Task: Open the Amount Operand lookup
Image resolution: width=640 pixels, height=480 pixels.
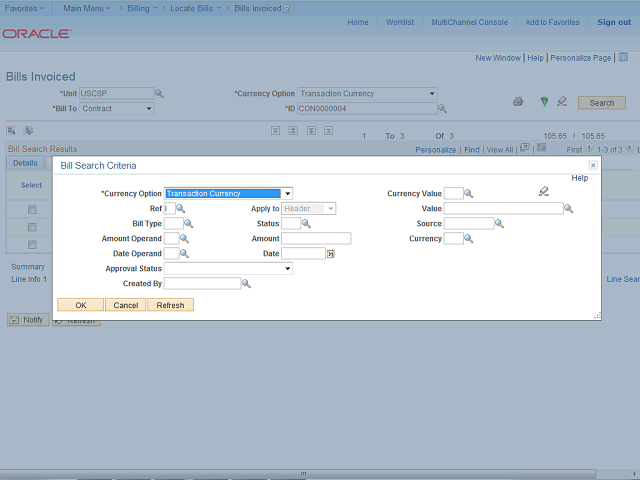Action: point(184,239)
